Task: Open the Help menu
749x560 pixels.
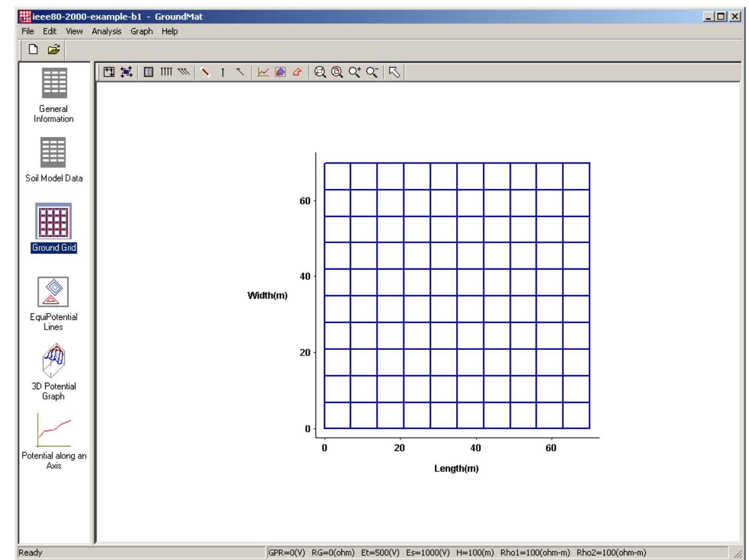Action: pos(169,31)
